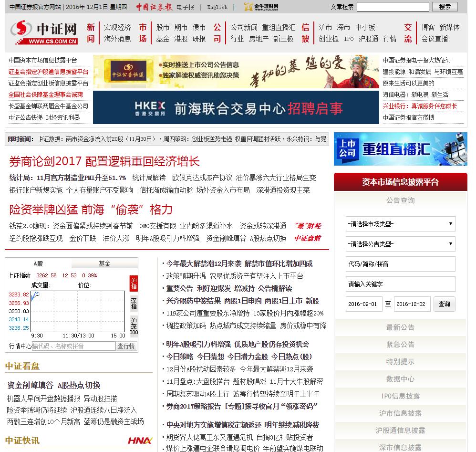Open 统计局：11月官方制造业PMI升至51.7% link
This screenshot has width=476, height=452.
pos(68,178)
